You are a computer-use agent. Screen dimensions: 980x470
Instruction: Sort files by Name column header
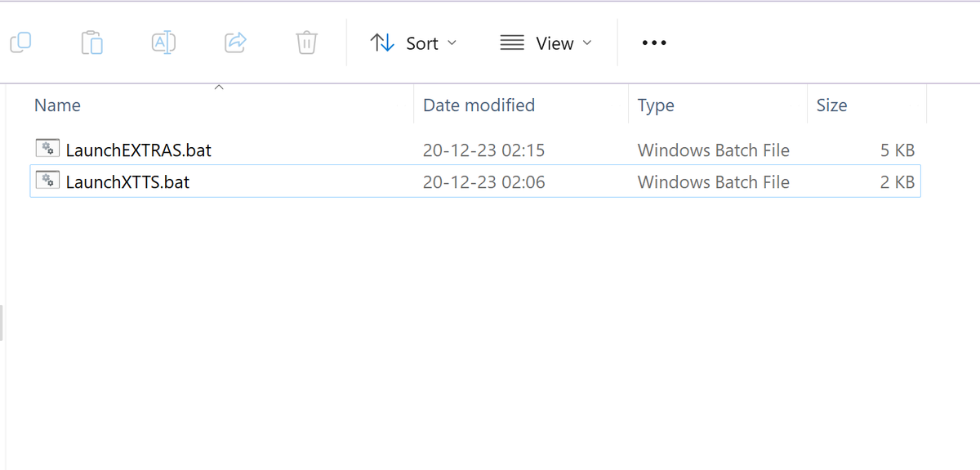[57, 105]
